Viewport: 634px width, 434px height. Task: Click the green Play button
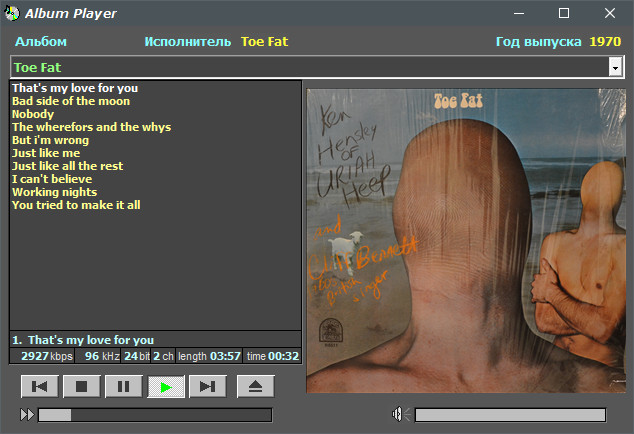[166, 387]
